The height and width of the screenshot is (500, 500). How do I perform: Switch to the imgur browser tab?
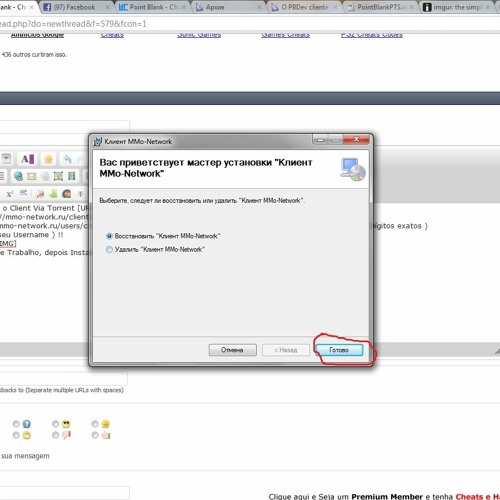[x=457, y=7]
